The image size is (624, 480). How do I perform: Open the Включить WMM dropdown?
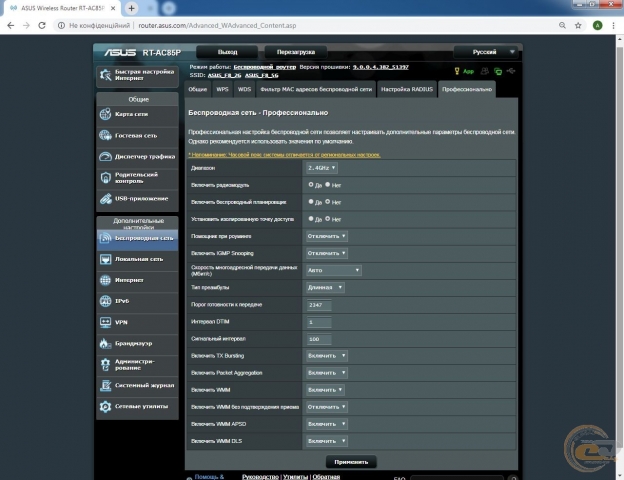[x=325, y=390]
